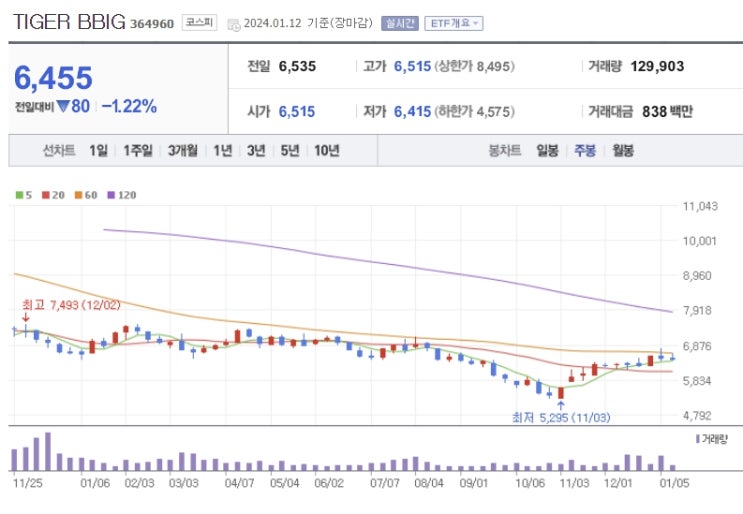Select the 1주일 line chart tab
743x514 pixels.
[x=138, y=151]
